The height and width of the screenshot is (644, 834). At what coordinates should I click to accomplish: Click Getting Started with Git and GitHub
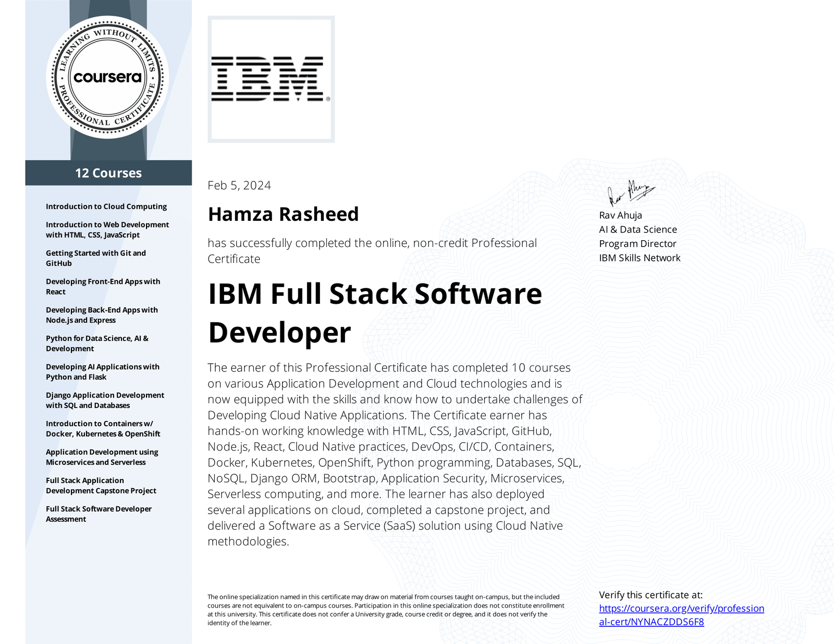pyautogui.click(x=95, y=258)
